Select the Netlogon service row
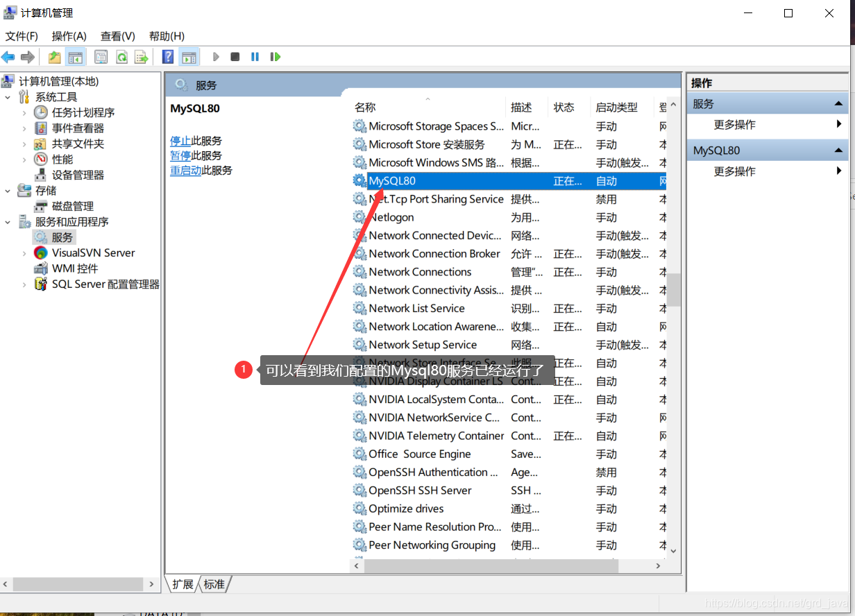The height and width of the screenshot is (616, 855). click(508, 217)
